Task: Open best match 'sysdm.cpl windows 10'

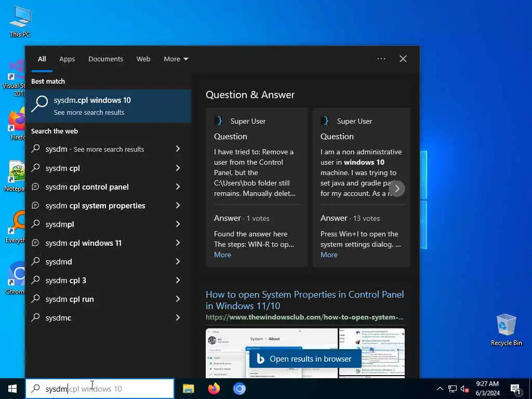Action: (x=109, y=106)
